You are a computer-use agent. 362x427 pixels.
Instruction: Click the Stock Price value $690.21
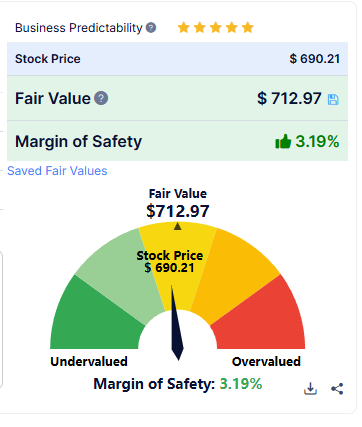click(x=315, y=59)
